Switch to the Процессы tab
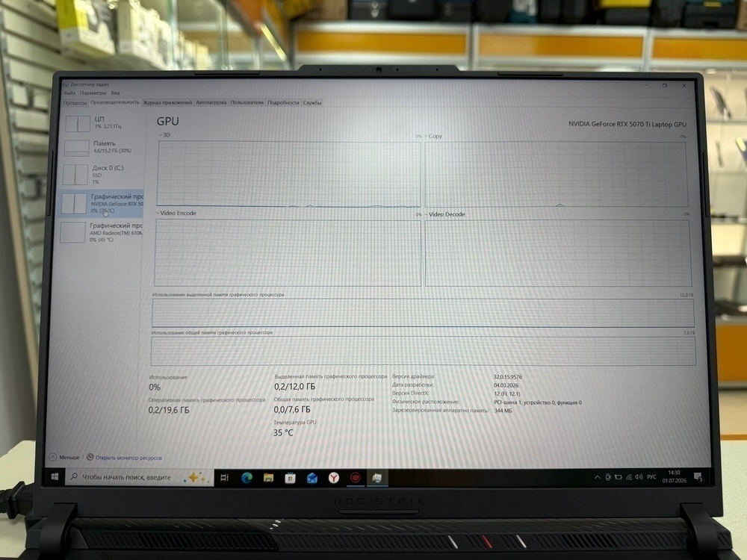This screenshot has width=747, height=560. click(x=75, y=103)
